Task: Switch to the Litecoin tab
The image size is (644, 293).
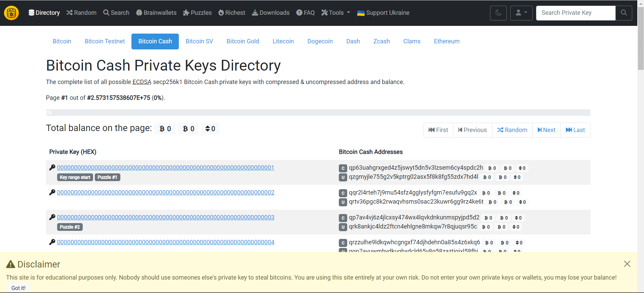Action: click(x=283, y=41)
